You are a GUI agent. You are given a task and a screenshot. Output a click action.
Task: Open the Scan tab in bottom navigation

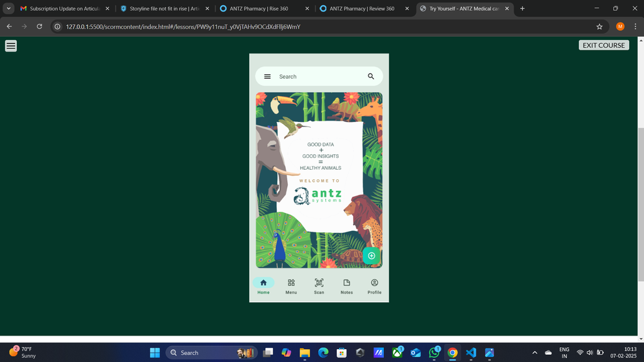(319, 286)
